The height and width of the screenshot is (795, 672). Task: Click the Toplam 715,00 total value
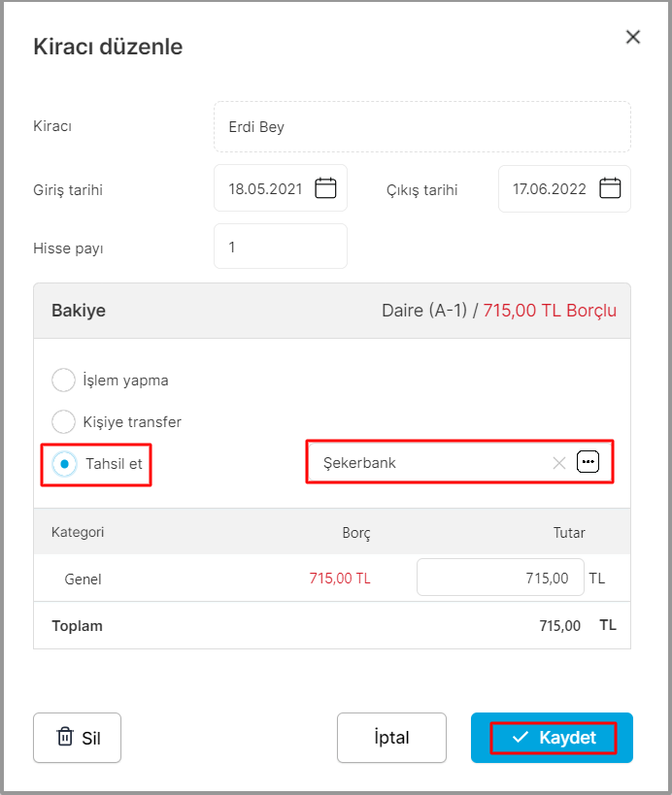560,626
